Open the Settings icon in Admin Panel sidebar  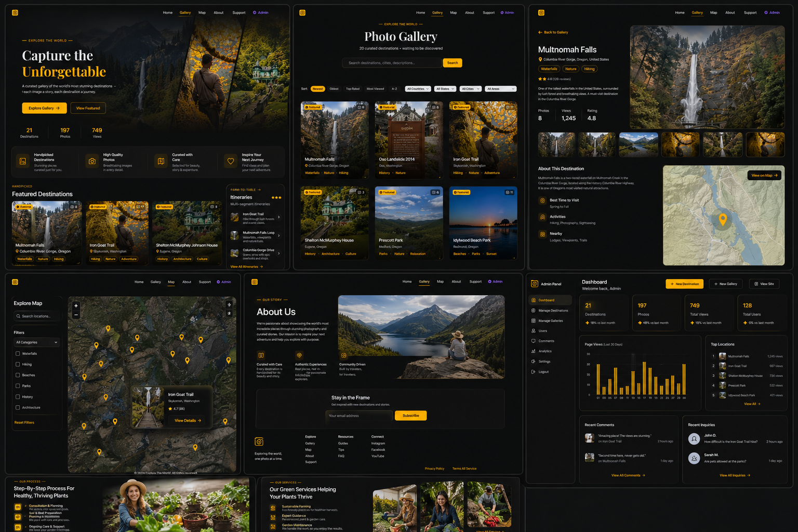pos(533,362)
